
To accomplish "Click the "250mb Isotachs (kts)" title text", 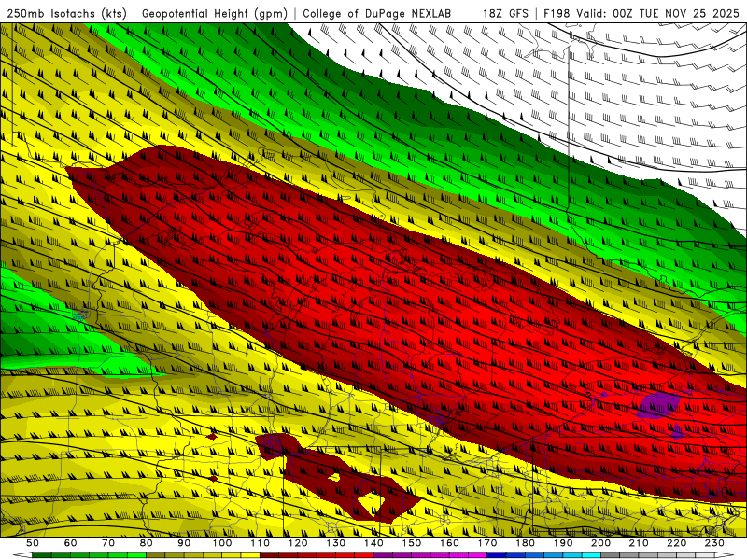I will 67,14.
